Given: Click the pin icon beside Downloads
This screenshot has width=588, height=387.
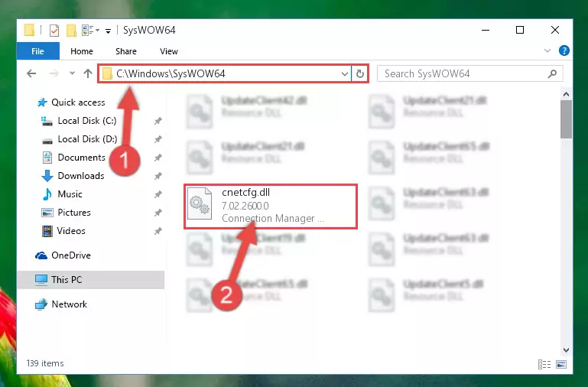Looking at the screenshot, I should coord(158,176).
